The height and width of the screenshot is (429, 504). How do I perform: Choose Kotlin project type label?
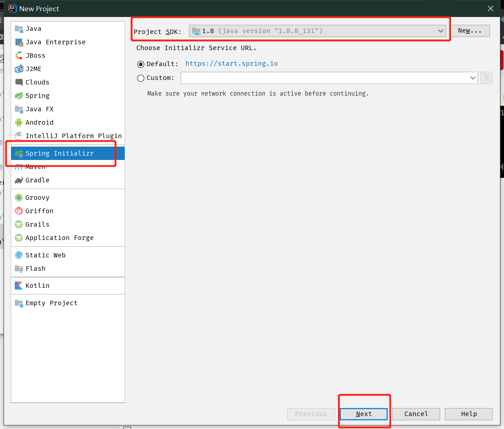pos(37,286)
